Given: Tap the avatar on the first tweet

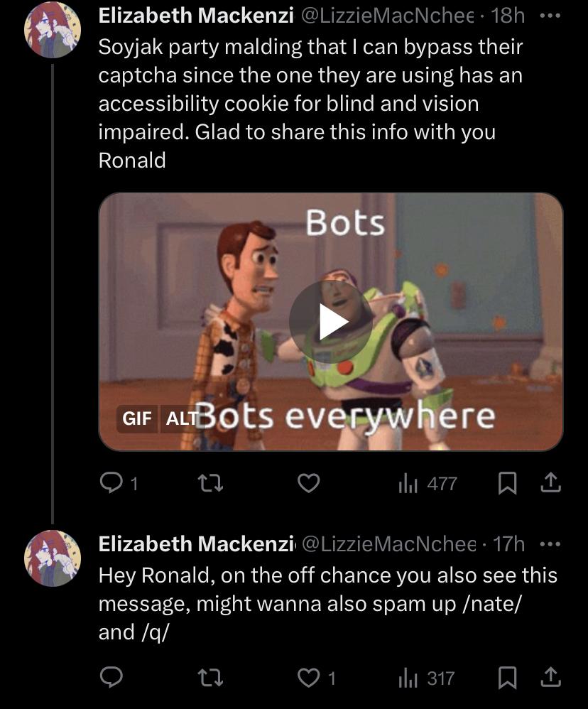Looking at the screenshot, I should 53,29.
